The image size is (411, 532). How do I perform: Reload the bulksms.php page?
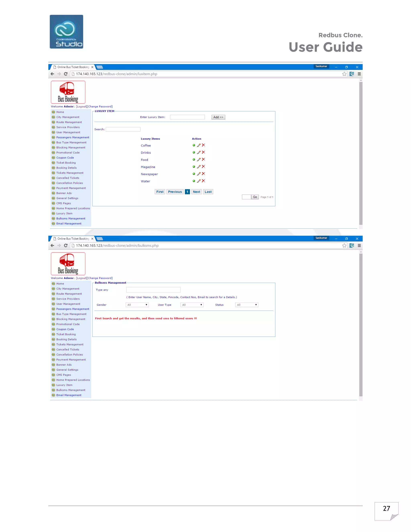pyautogui.click(x=65, y=246)
